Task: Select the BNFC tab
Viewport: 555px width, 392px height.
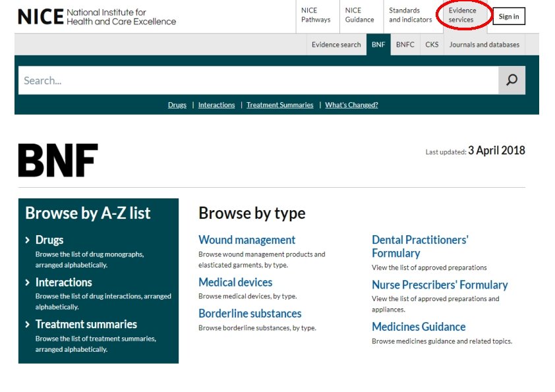Action: pyautogui.click(x=405, y=45)
